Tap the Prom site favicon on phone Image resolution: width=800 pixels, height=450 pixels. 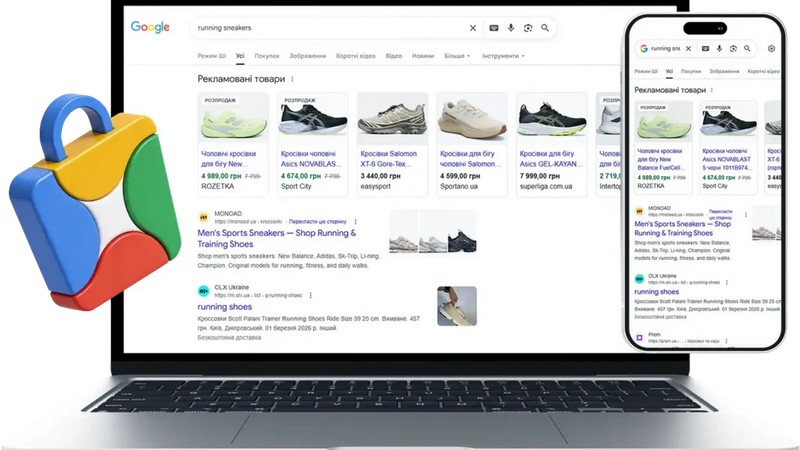pyautogui.click(x=639, y=338)
